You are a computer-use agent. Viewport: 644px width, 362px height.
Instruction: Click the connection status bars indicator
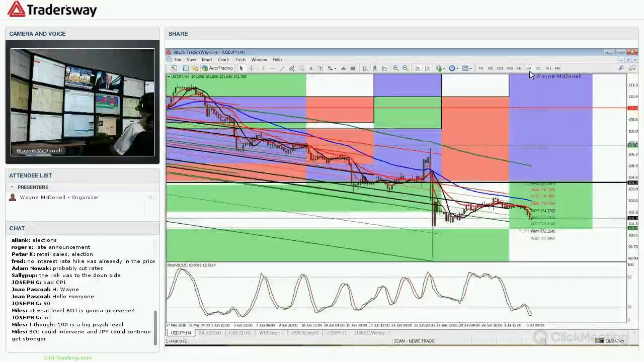click(599, 341)
